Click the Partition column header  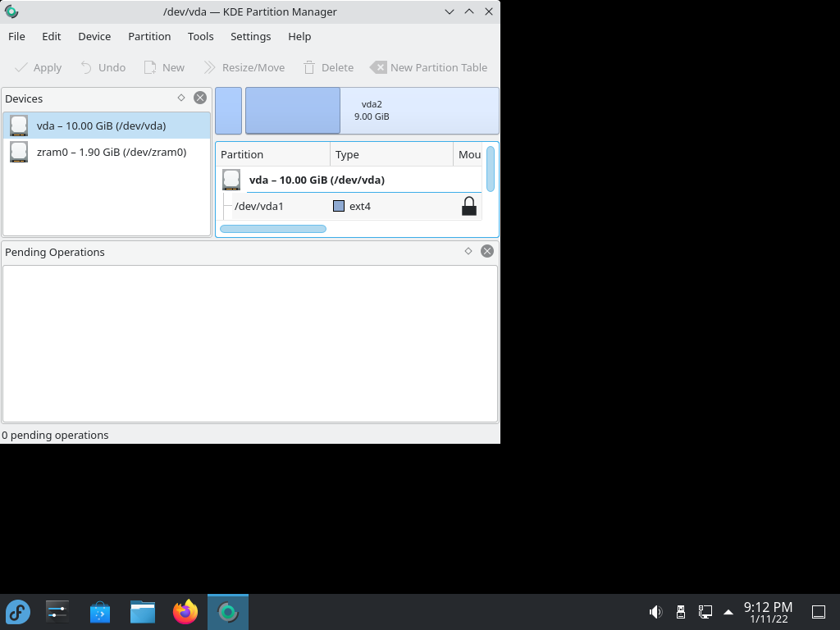[x=272, y=154]
